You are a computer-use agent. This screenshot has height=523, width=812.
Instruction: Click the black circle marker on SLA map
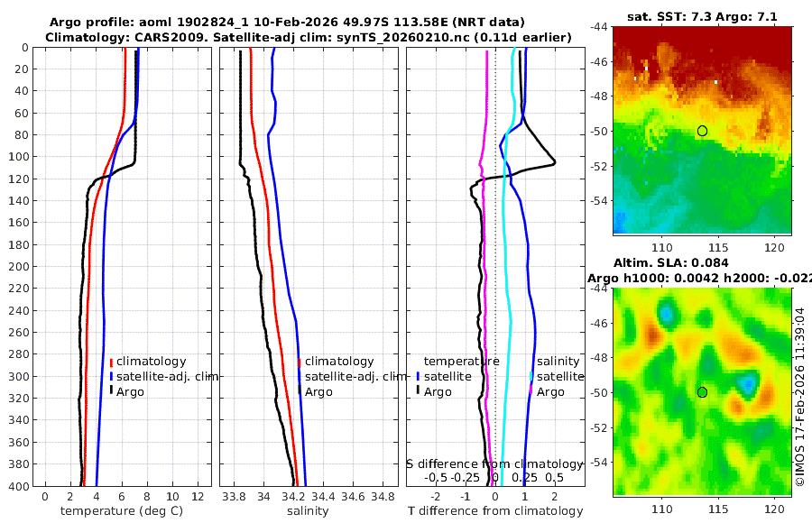[702, 392]
